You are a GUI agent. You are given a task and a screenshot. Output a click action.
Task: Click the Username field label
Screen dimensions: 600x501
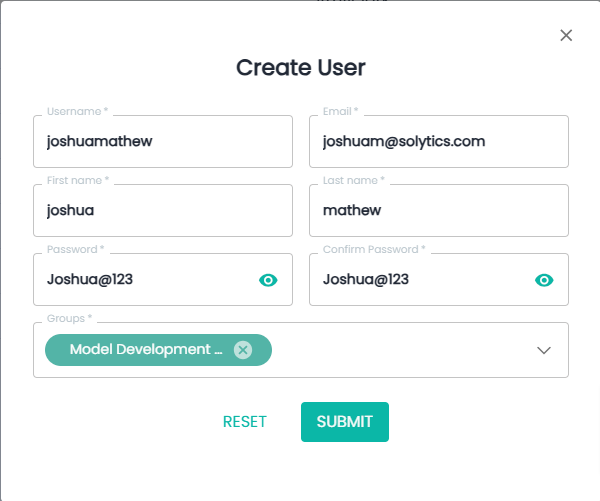[76, 111]
